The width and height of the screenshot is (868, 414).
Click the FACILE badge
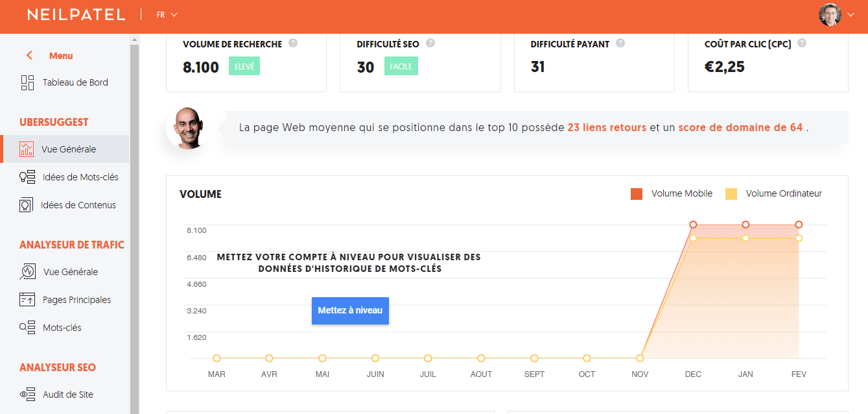pyautogui.click(x=401, y=66)
